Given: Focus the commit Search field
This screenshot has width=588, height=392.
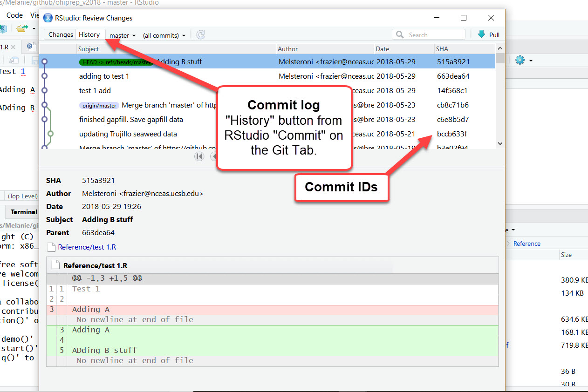Looking at the screenshot, I should pyautogui.click(x=429, y=34).
